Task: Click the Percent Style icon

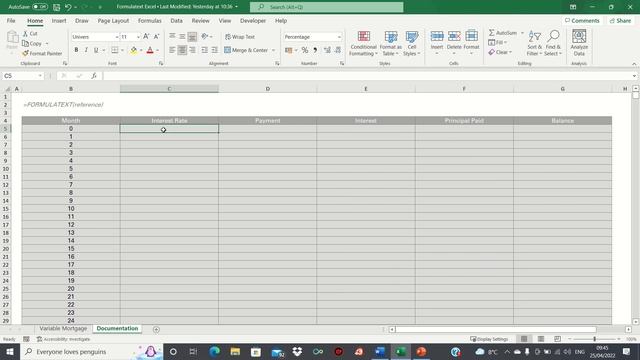Action: pos(304,50)
